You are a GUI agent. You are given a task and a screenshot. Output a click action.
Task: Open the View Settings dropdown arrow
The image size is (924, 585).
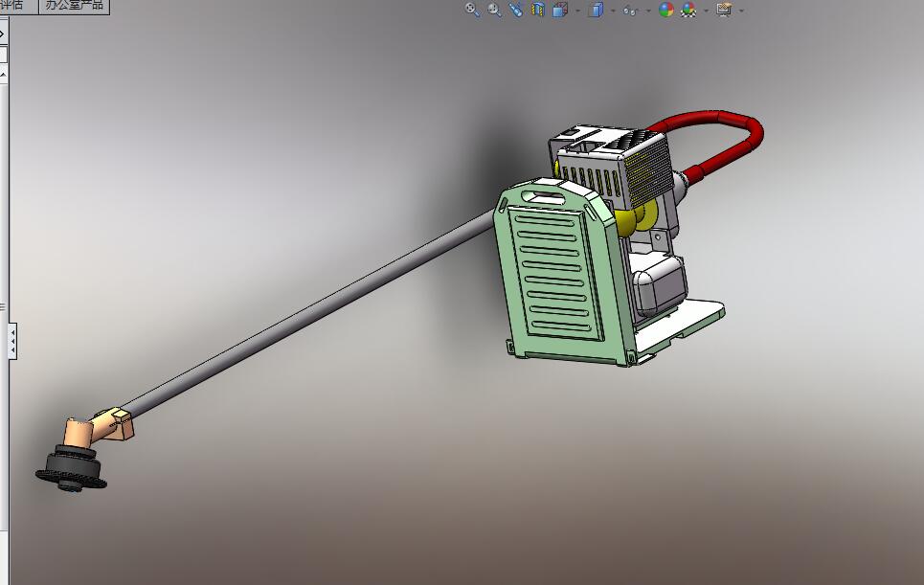[741, 11]
